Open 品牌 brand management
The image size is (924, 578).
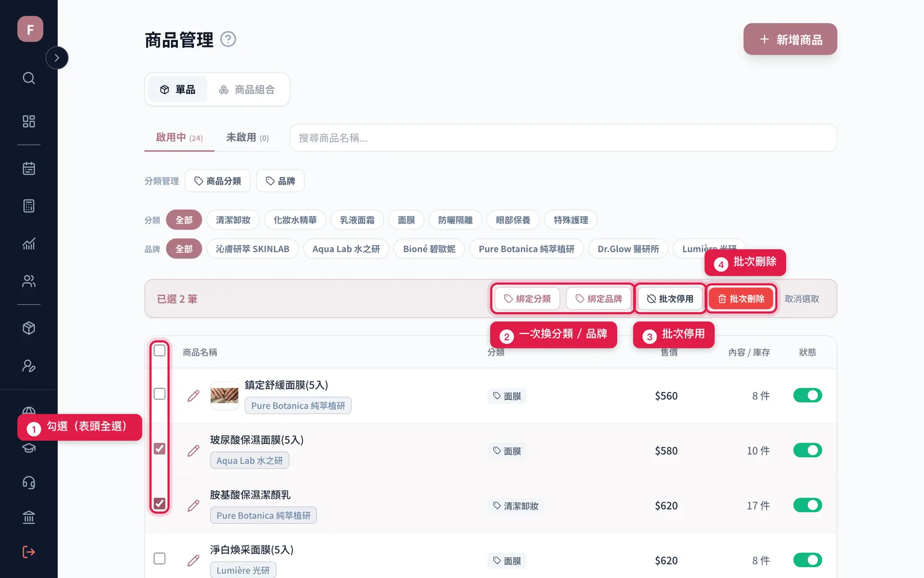click(280, 181)
